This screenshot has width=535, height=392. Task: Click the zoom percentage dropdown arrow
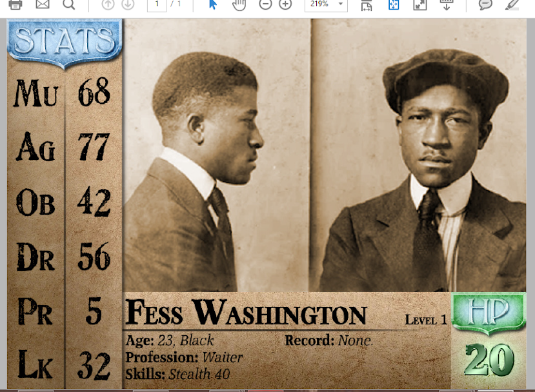pyautogui.click(x=340, y=5)
